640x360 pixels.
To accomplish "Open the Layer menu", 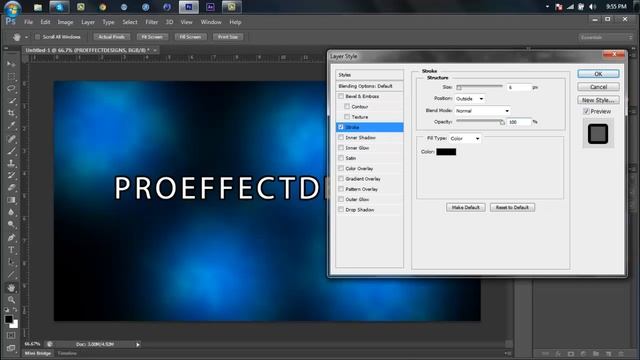I will [88, 22].
